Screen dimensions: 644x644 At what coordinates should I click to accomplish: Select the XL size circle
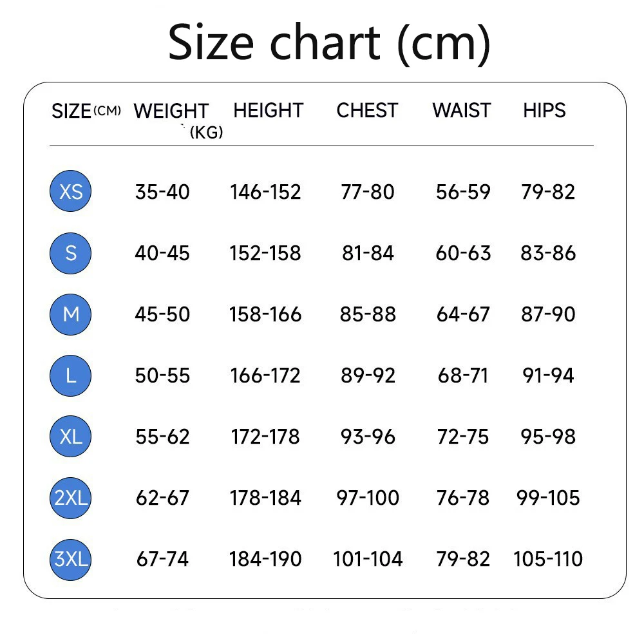point(71,436)
